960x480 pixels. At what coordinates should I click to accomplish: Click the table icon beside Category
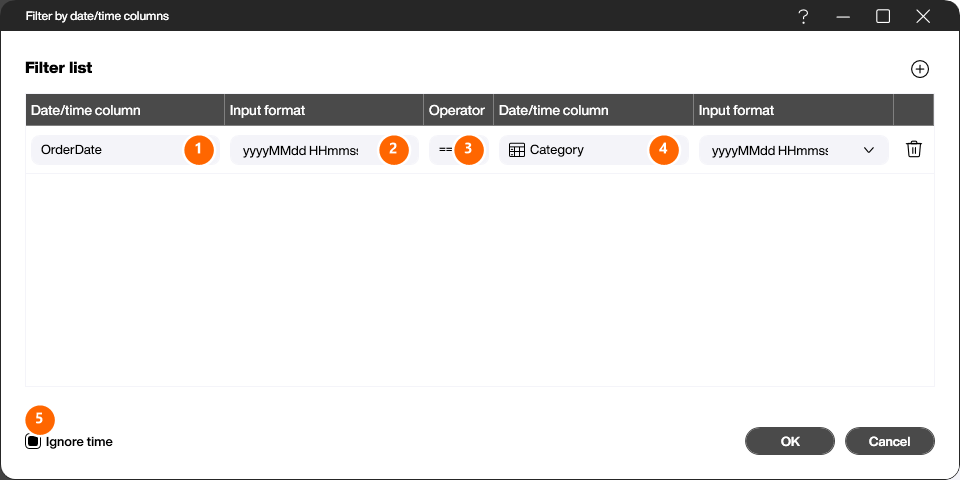coord(517,150)
